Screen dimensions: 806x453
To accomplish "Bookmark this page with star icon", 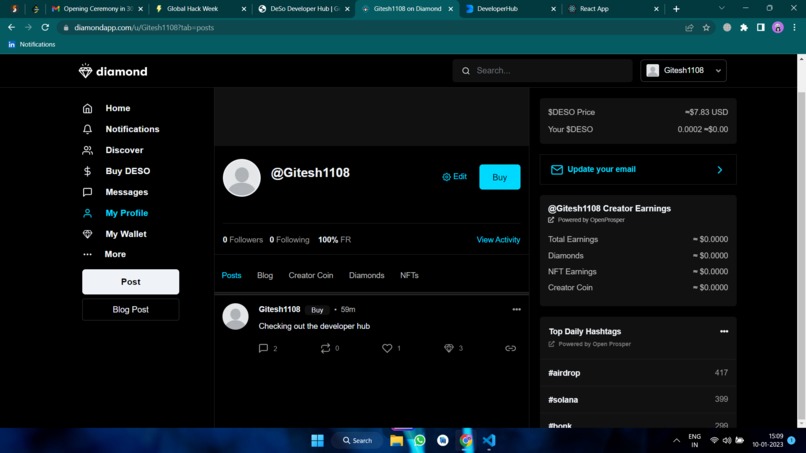I will pos(706,28).
